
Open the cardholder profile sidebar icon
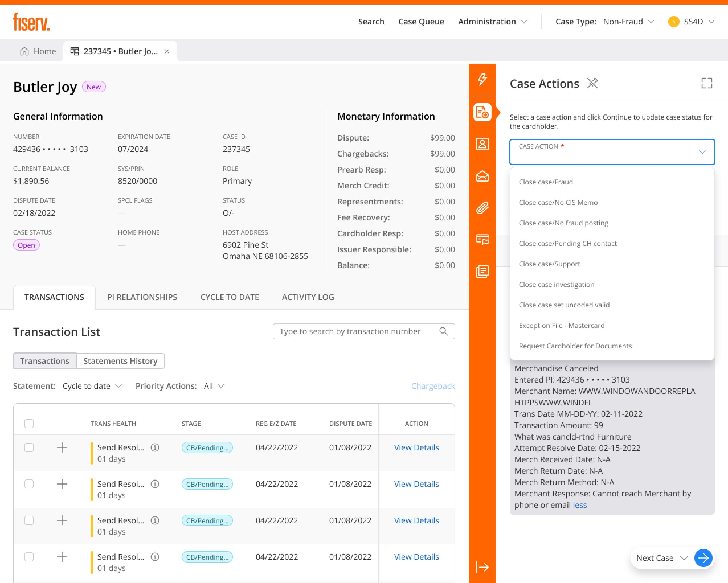pos(482,144)
